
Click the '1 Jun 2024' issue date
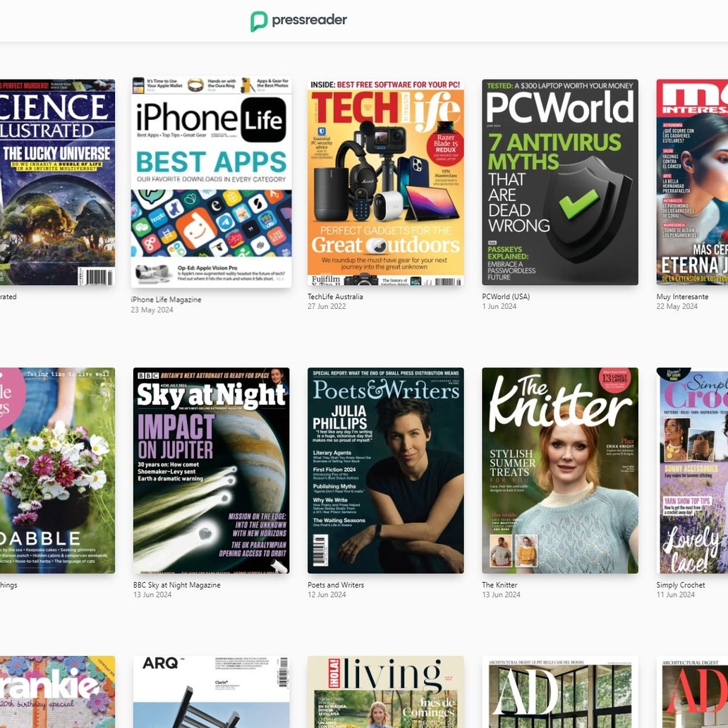tap(499, 306)
